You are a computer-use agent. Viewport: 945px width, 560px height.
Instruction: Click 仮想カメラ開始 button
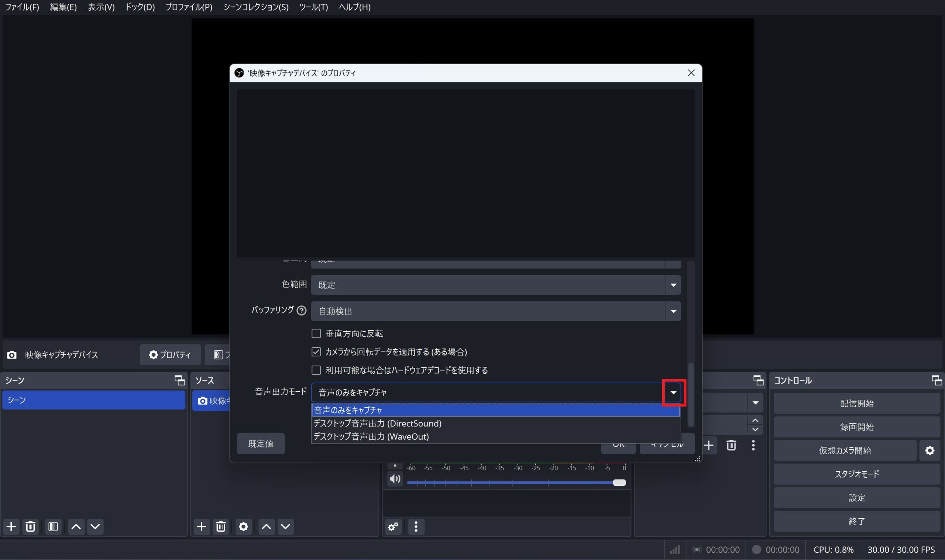[845, 450]
